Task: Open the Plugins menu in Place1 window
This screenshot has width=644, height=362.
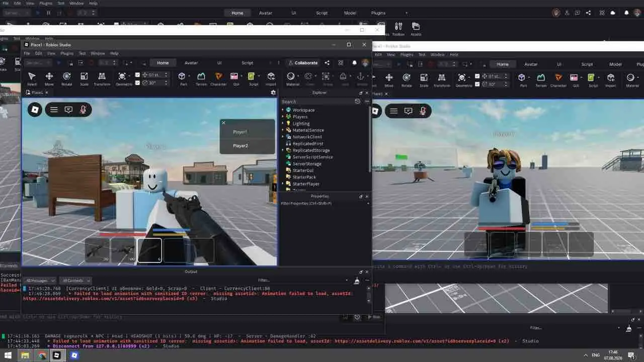Action: coord(67,53)
